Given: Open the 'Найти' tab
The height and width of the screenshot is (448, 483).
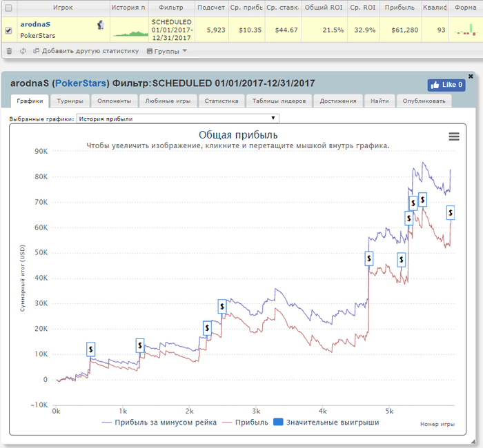Looking at the screenshot, I should coord(379,101).
